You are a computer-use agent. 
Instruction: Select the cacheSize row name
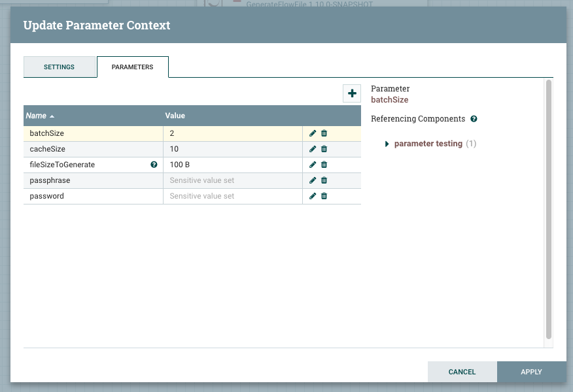[x=48, y=149]
